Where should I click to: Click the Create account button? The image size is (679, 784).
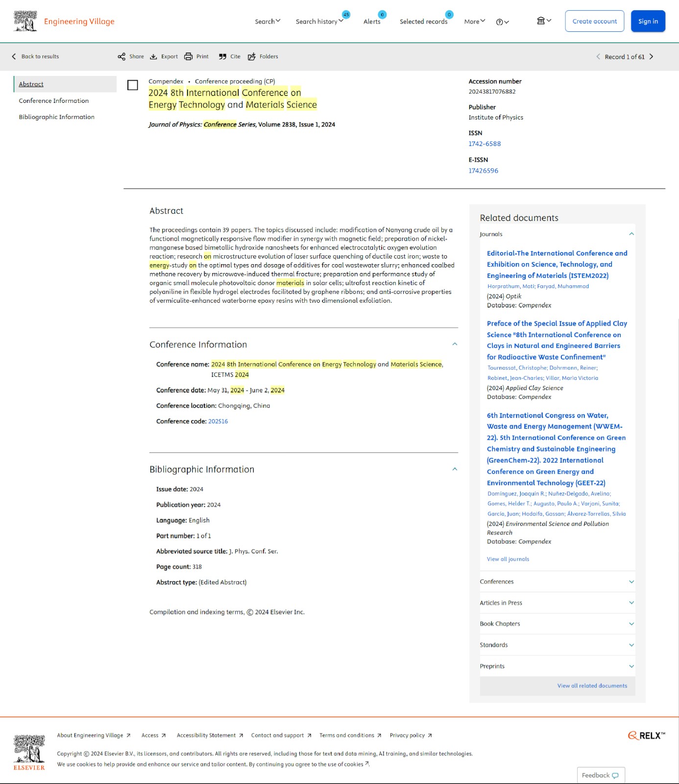[x=594, y=21]
